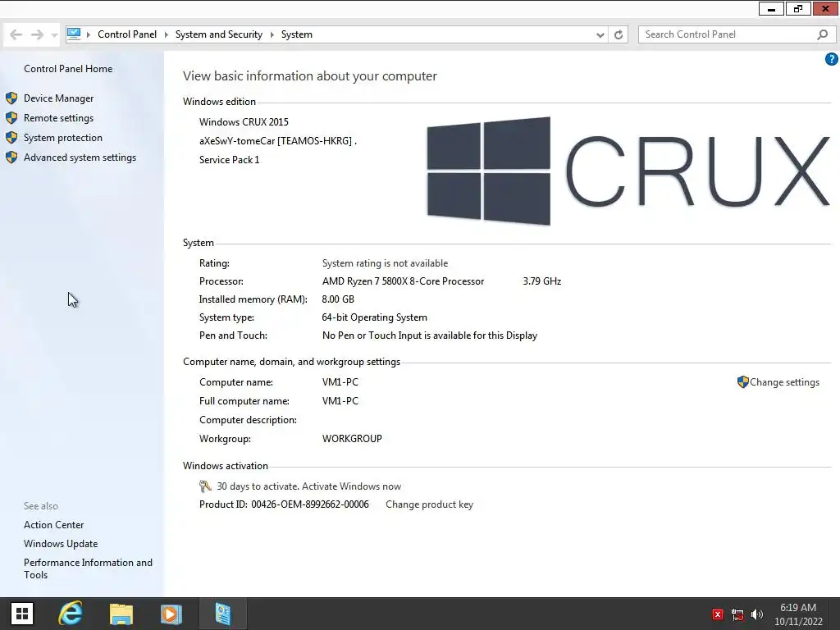Open the volume speaker tray icon
The width and height of the screenshot is (840, 630).
[x=757, y=614]
